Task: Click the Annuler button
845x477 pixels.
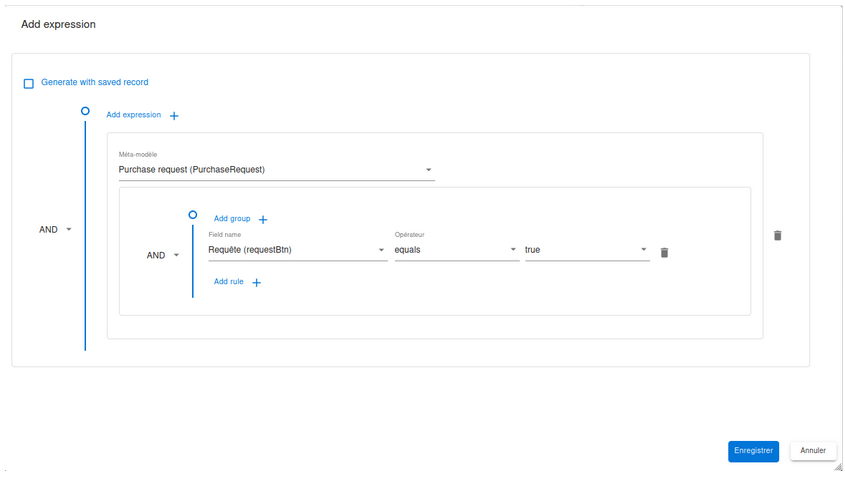Action: 813,451
